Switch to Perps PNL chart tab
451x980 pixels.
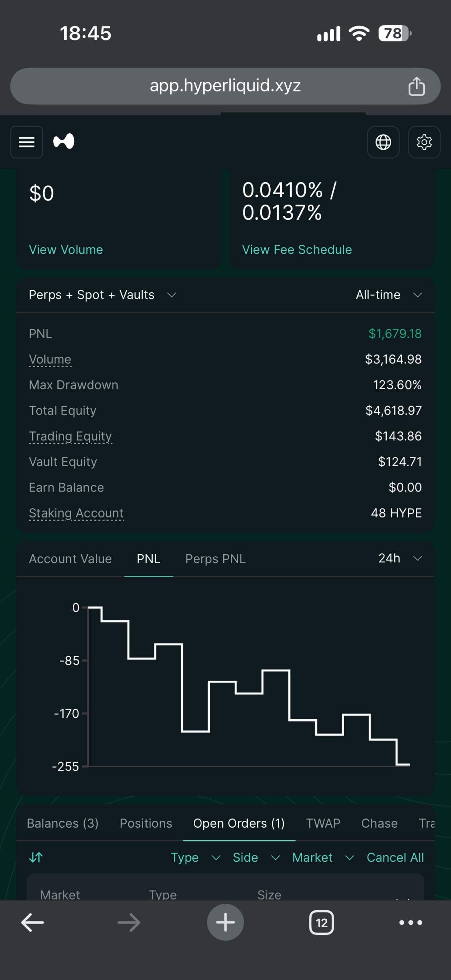[216, 559]
